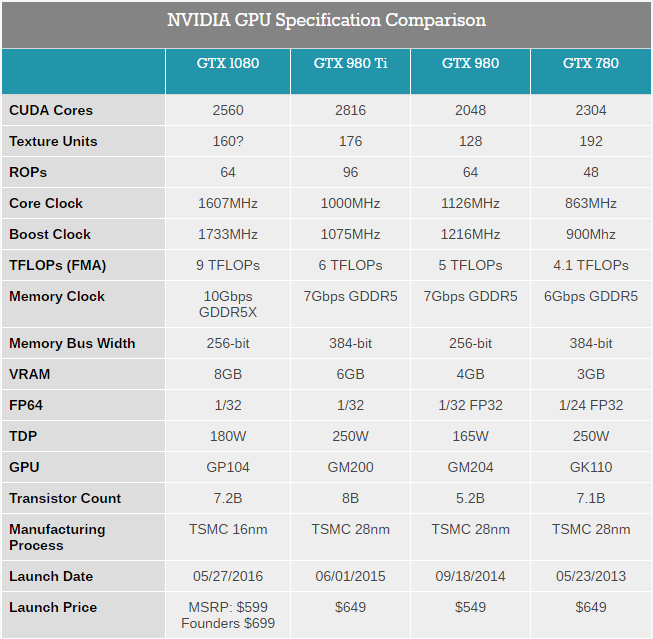This screenshot has height=639, width=653.
Task: Click the 176 texture units value
Action: [350, 141]
